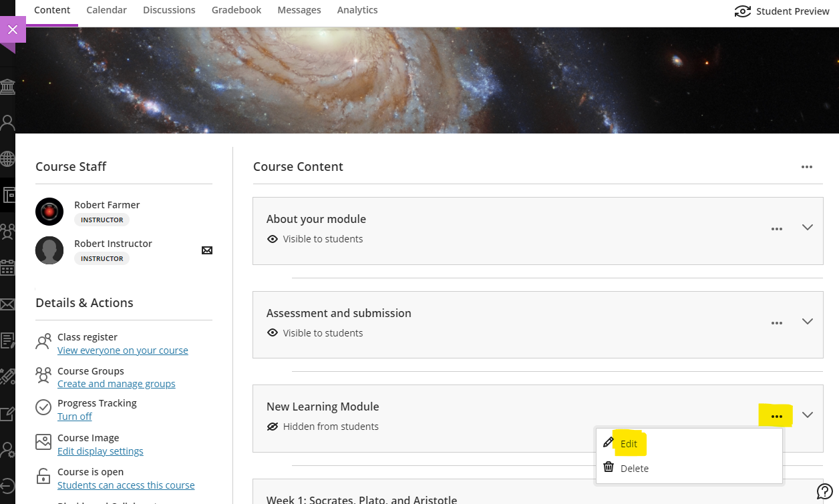The width and height of the screenshot is (839, 504).
Task: Expand Assessment and submission content
Action: (808, 322)
